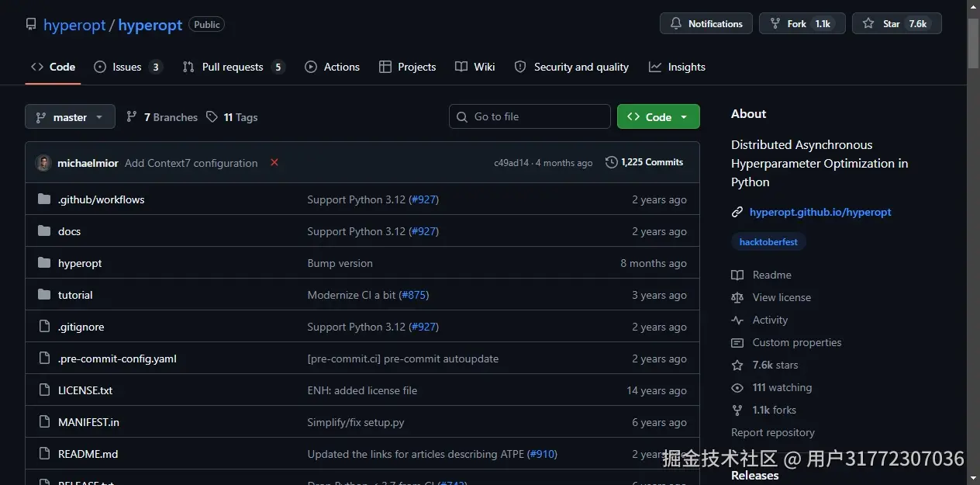
Task: View the 7 Branches link
Action: tap(162, 117)
